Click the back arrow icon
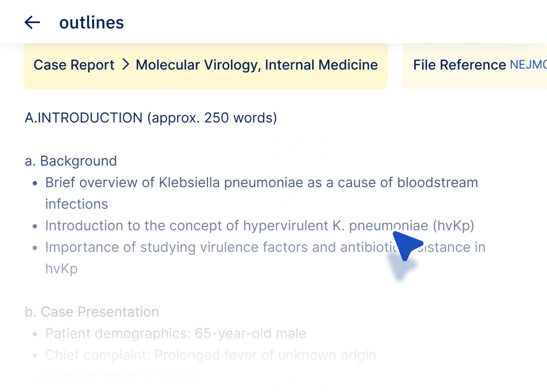The image size is (547, 392). click(x=32, y=22)
